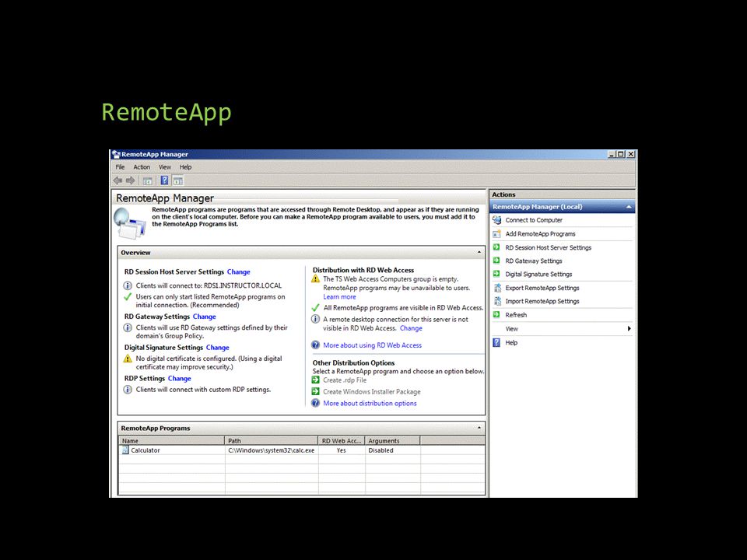The image size is (747, 560).
Task: Sort by the Arguments column header
Action: coord(392,441)
